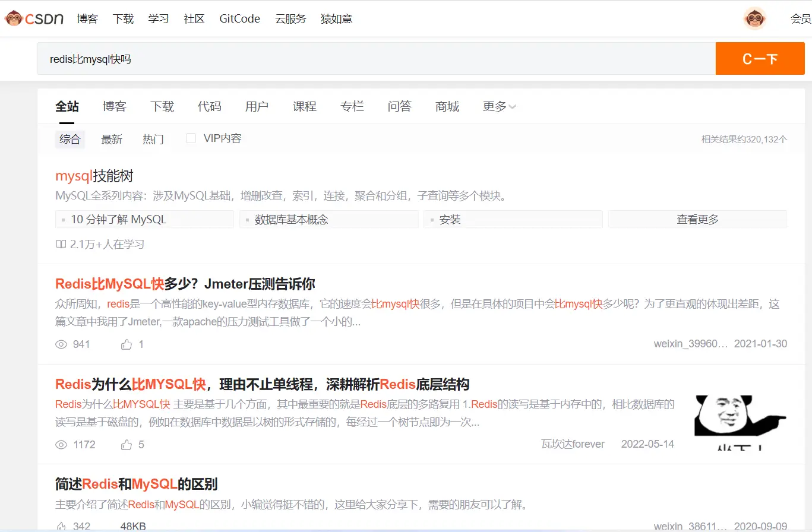Open the 10 分钟了解 MySQL chip
This screenshot has height=532, width=812.
coord(144,219)
